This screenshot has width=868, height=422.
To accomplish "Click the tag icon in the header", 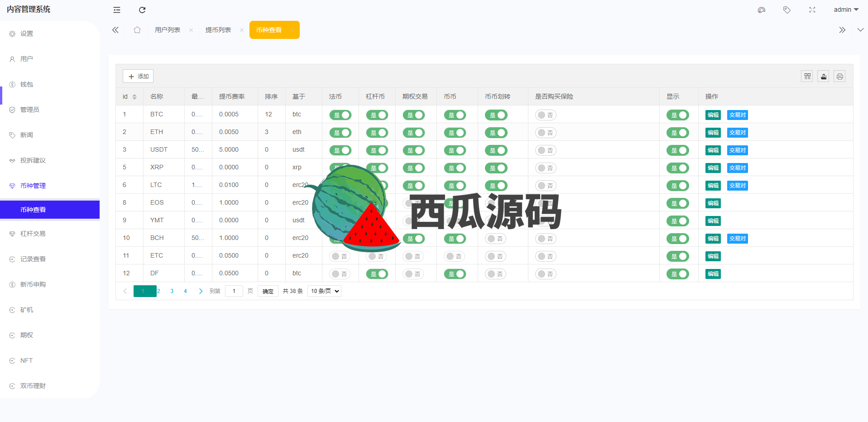I will 787,10.
